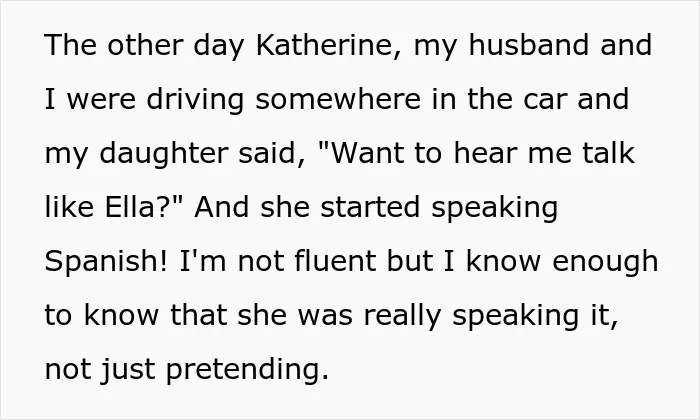Screen dimensions: 700x420
Task: Click the word "daughter"
Action: click(163, 154)
